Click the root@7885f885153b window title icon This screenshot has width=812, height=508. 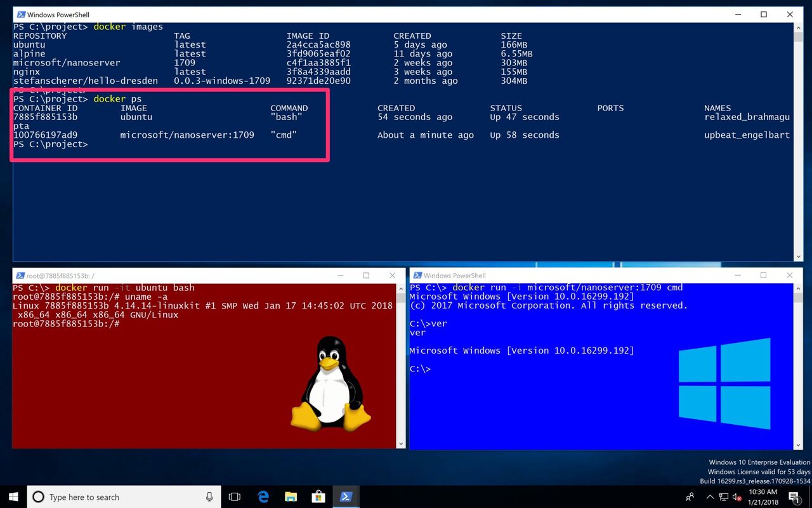(x=20, y=276)
